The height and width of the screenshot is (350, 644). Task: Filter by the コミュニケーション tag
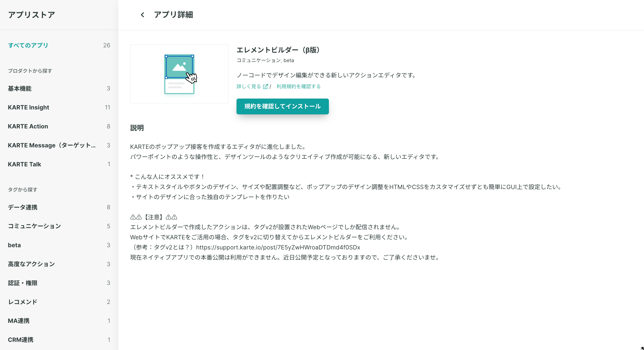[x=34, y=226]
